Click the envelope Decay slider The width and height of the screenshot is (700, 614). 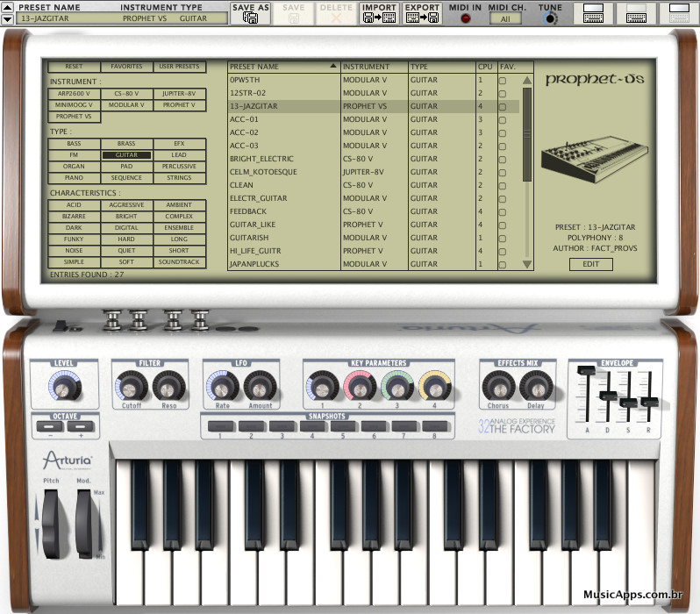tap(608, 396)
